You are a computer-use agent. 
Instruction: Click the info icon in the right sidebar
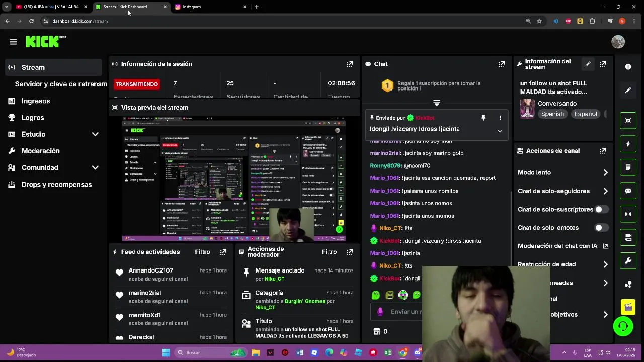coord(628,66)
